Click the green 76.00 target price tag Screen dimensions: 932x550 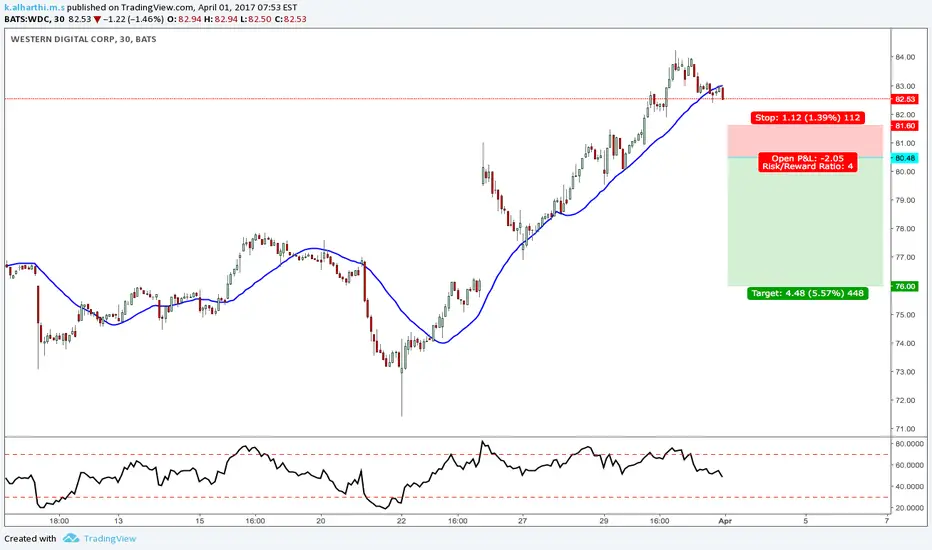point(905,286)
